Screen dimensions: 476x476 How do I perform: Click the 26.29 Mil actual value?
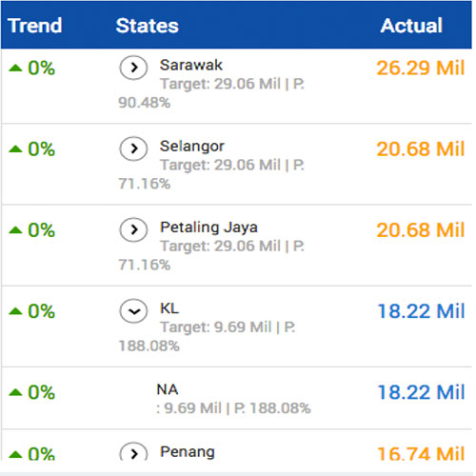(421, 68)
